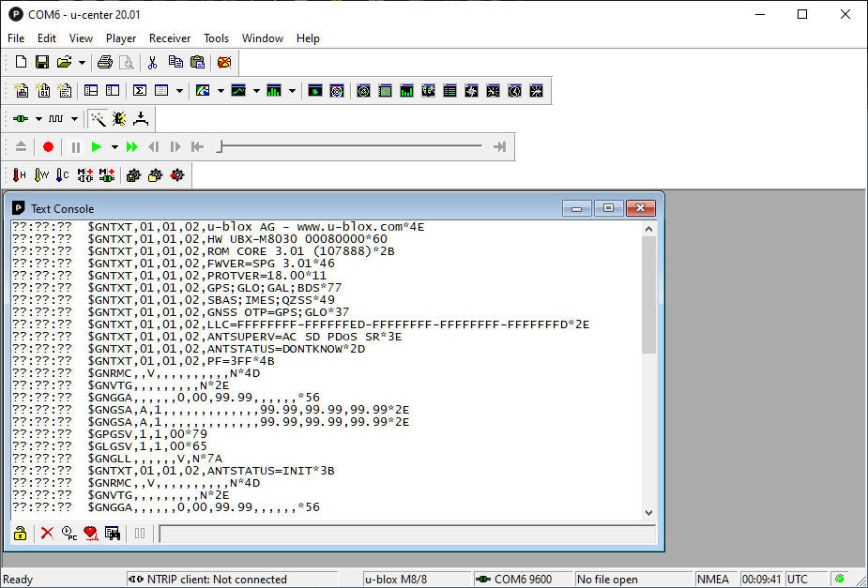Screen dimensions: 868x588
Task: Open the Edit menu
Action: tap(47, 38)
